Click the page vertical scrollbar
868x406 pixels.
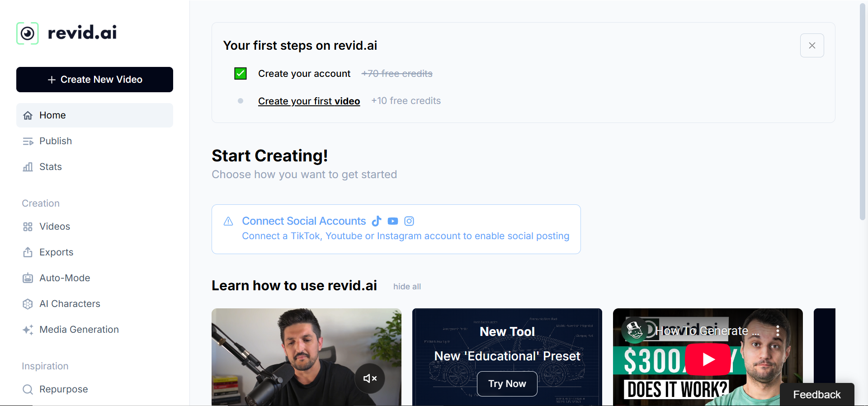[863, 112]
